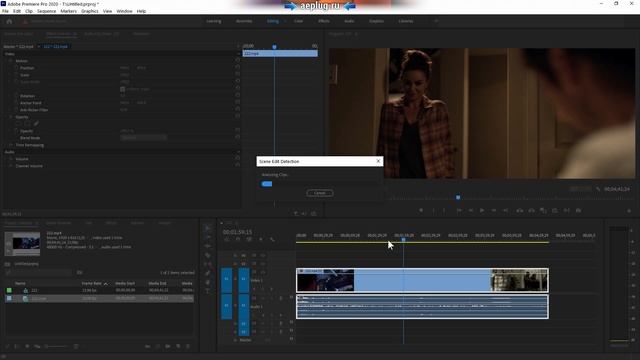The width and height of the screenshot is (640, 360).
Task: Open the Help menu
Action: click(141, 11)
